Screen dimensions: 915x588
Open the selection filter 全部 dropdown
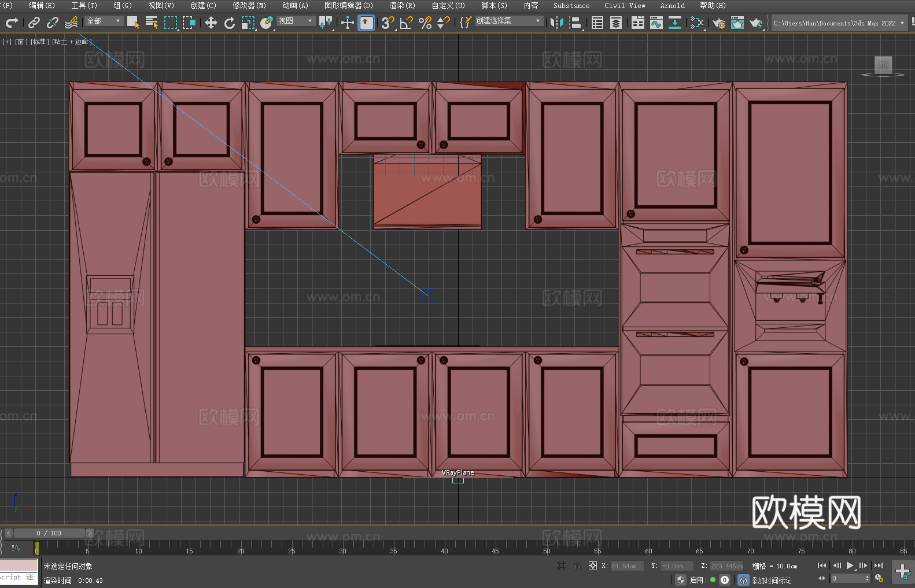pyautogui.click(x=104, y=21)
